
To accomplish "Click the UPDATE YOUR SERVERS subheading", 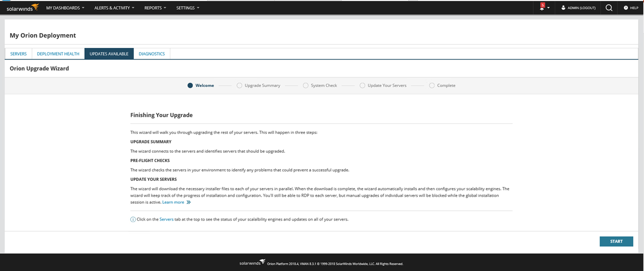I will (x=154, y=179).
